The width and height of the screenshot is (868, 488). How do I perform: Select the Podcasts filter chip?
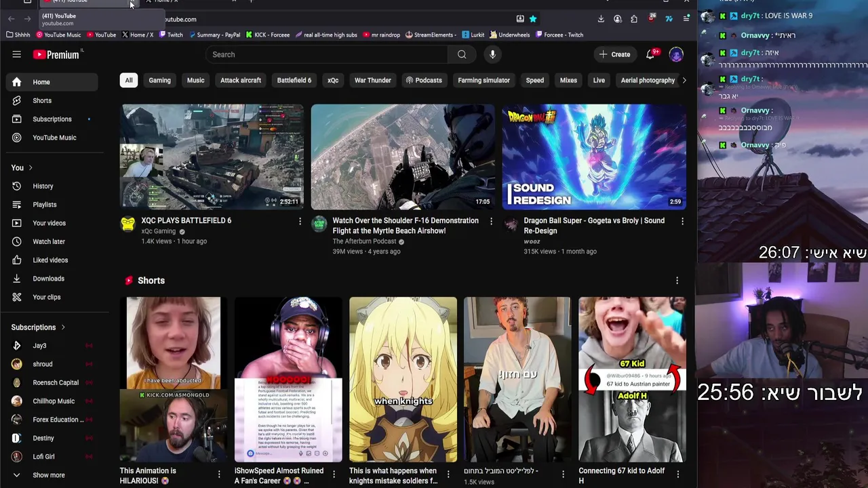(424, 80)
